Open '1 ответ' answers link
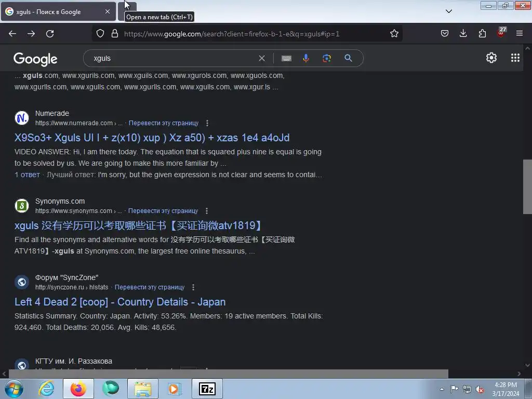 pos(27,175)
